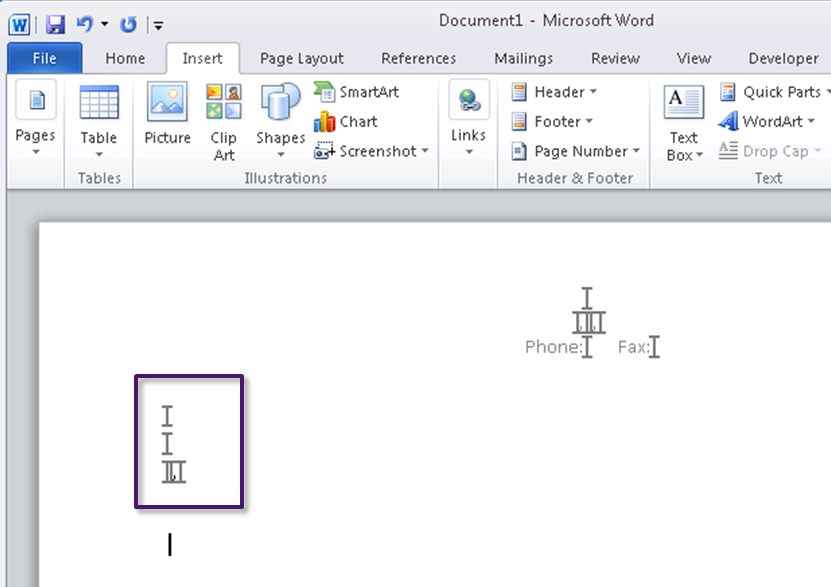The width and height of the screenshot is (831, 587).
Task: Click the Drop Cap icon
Action: (x=728, y=151)
